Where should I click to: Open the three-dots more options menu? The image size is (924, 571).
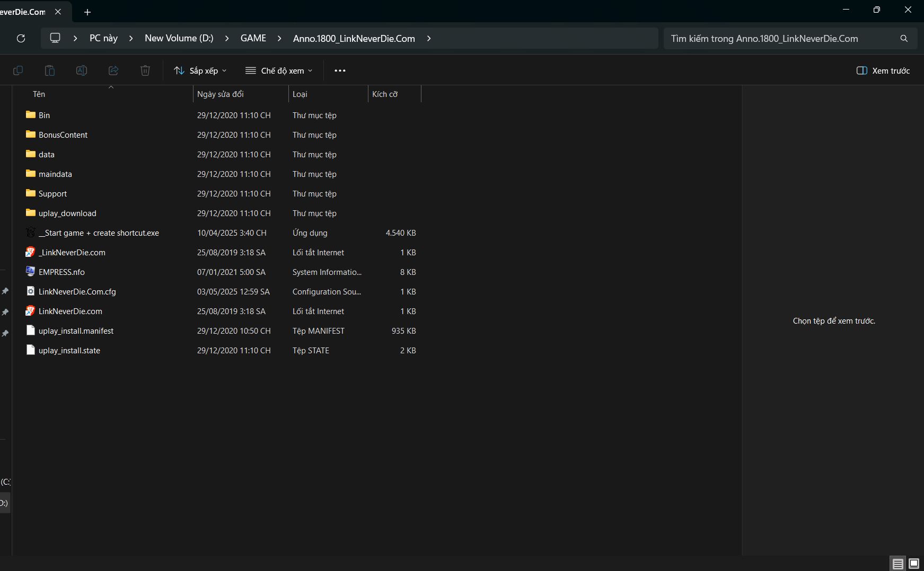pos(340,70)
